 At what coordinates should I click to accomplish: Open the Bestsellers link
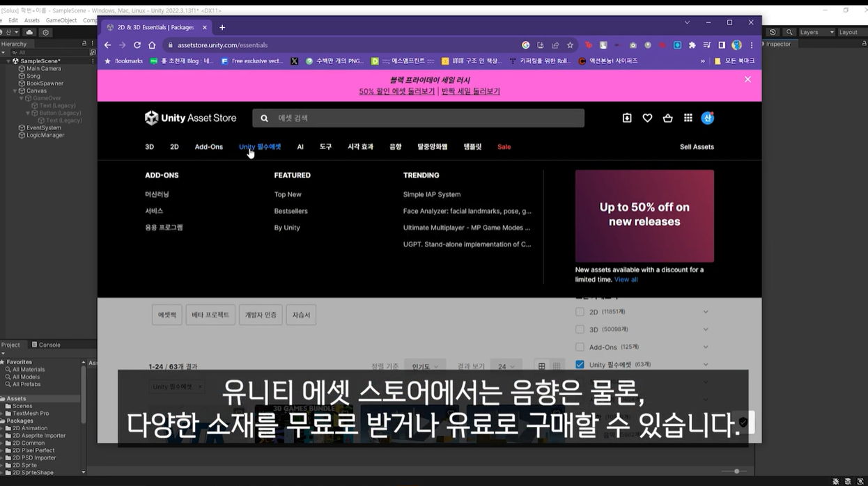(290, 211)
